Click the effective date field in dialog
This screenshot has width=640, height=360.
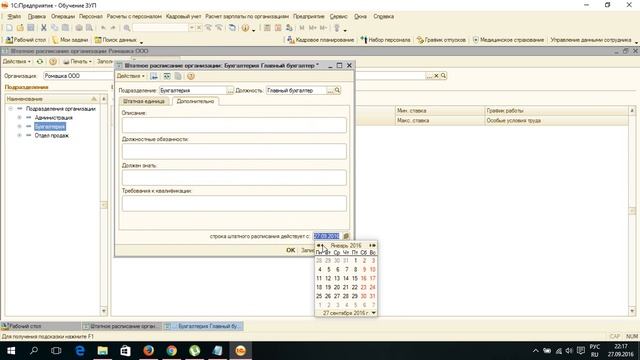pos(327,236)
